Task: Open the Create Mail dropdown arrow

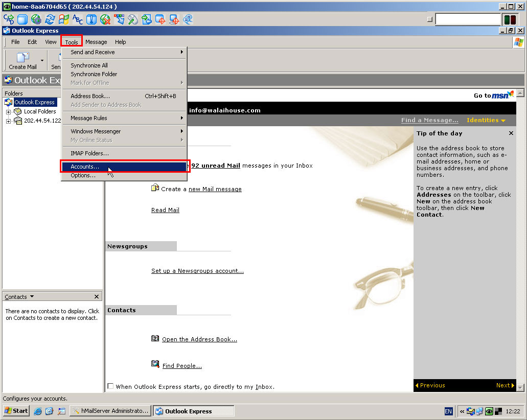Action: (42, 60)
